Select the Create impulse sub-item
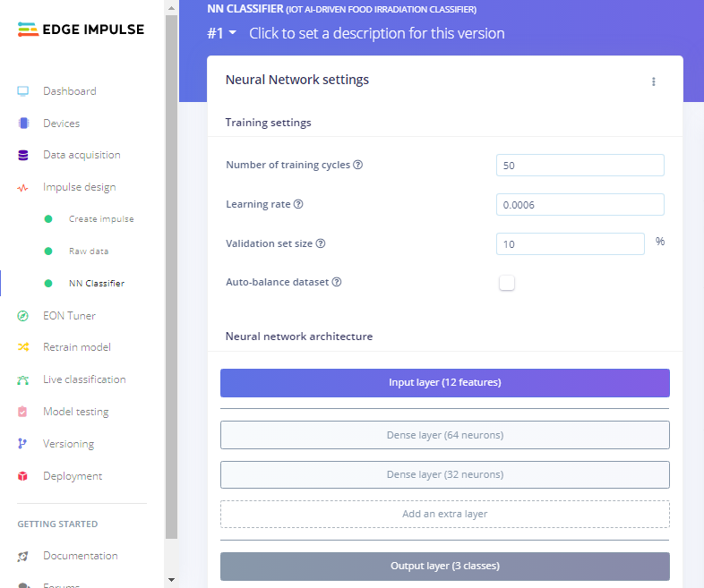 coord(101,219)
